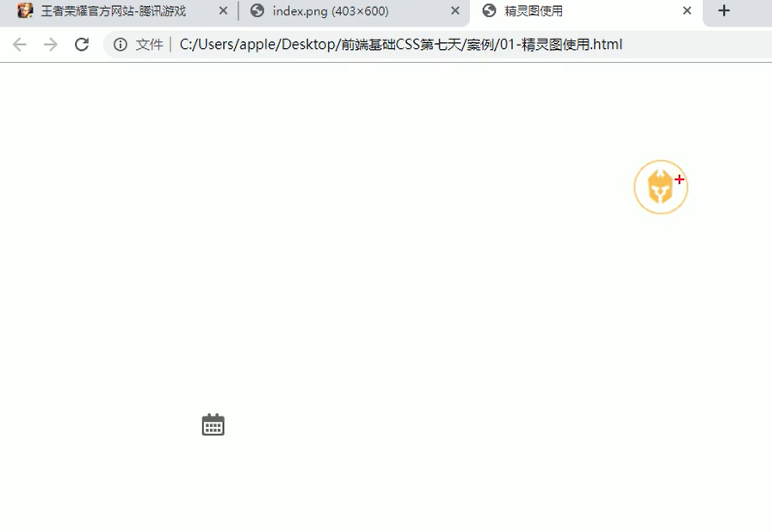Close the 王者荣耀官方网站 tab
This screenshot has height=532, width=772.
(223, 10)
